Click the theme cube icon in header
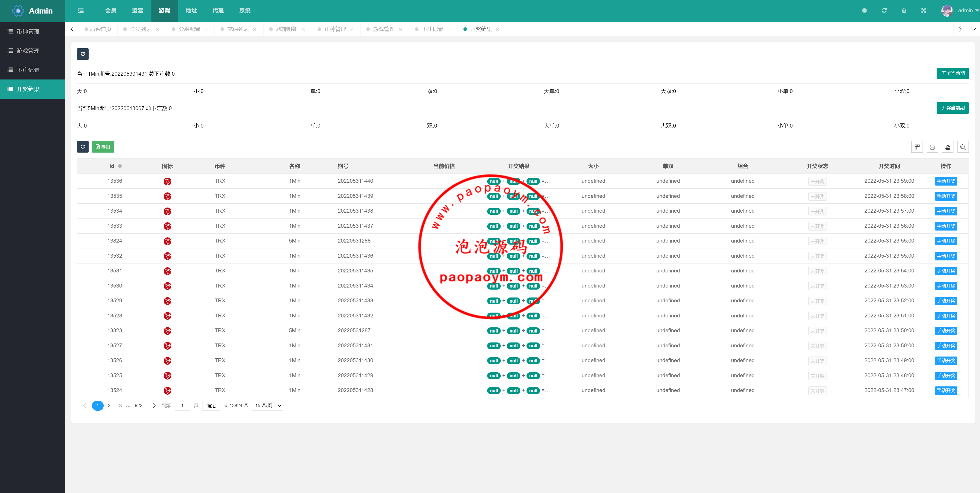Viewport: 980px width, 493px height. (864, 11)
